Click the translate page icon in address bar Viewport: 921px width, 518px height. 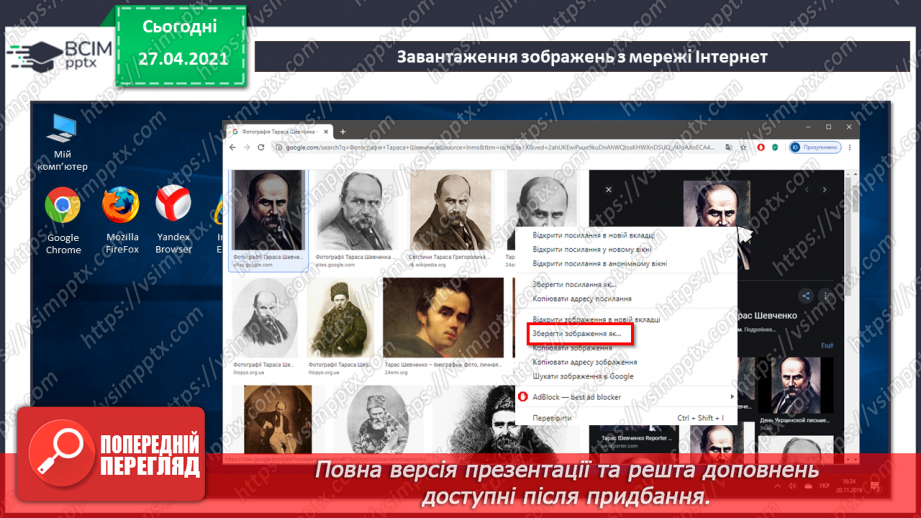pyautogui.click(x=728, y=147)
